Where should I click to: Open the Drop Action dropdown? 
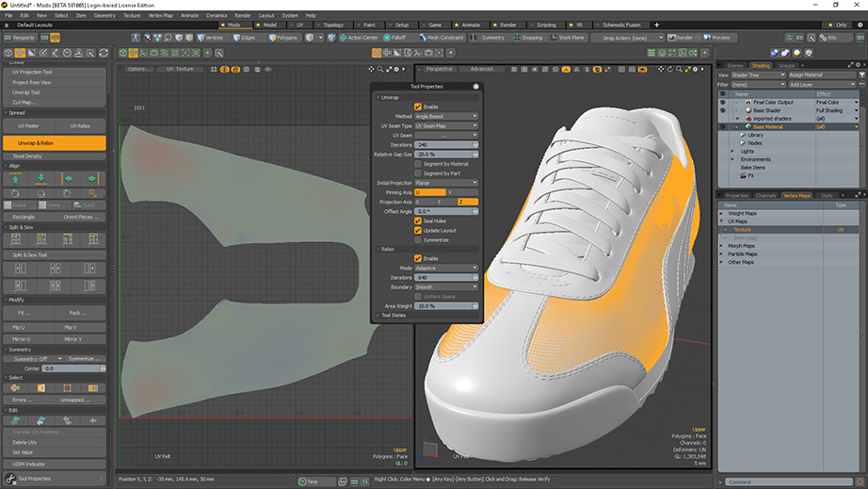tap(627, 38)
